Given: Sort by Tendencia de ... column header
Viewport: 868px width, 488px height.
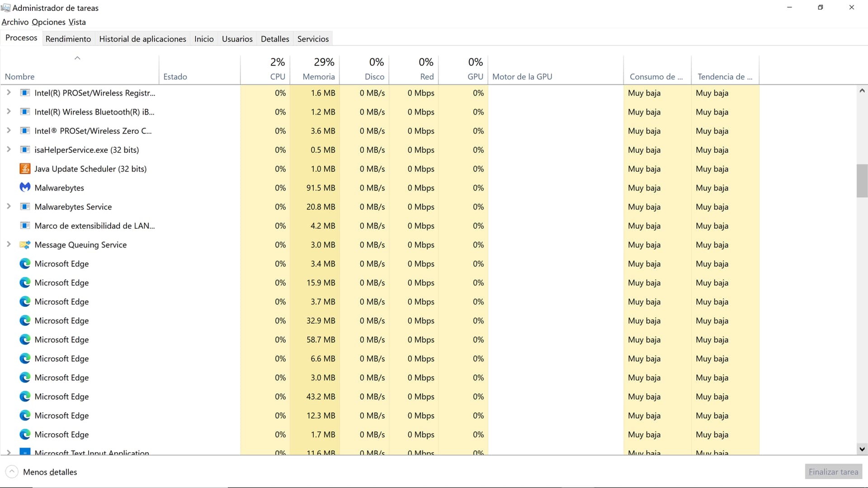Looking at the screenshot, I should pyautogui.click(x=725, y=70).
